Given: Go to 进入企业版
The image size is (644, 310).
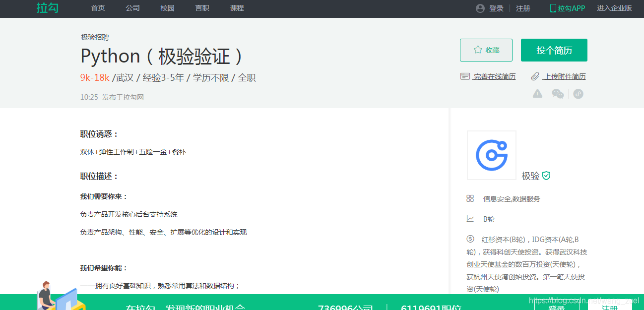Looking at the screenshot, I should click(x=614, y=8).
